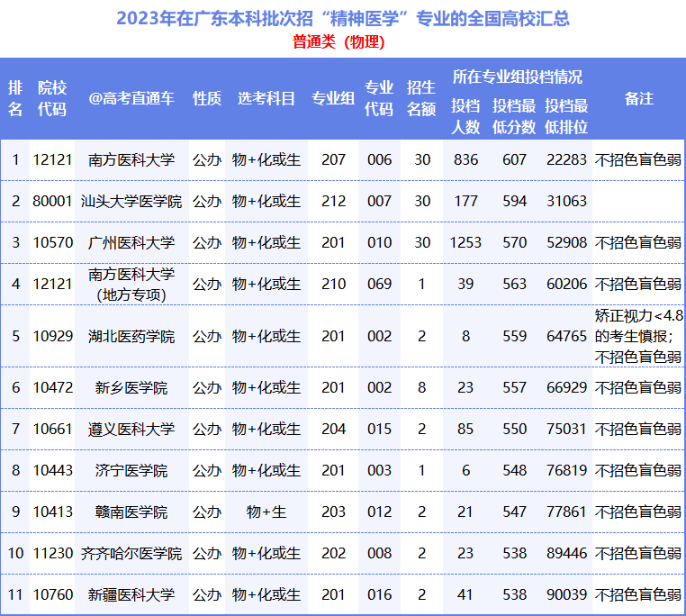Image resolution: width=686 pixels, height=616 pixels.
Task: Click the lowest rank value '89446'
Action: point(566,553)
